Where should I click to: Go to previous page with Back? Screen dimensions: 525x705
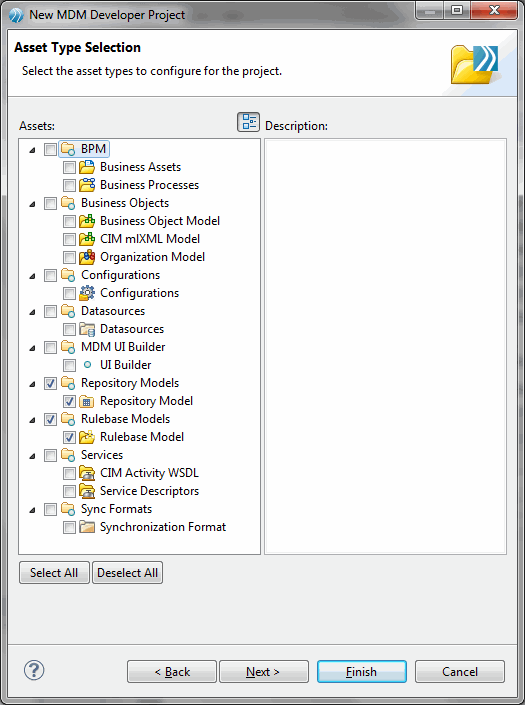tap(172, 671)
